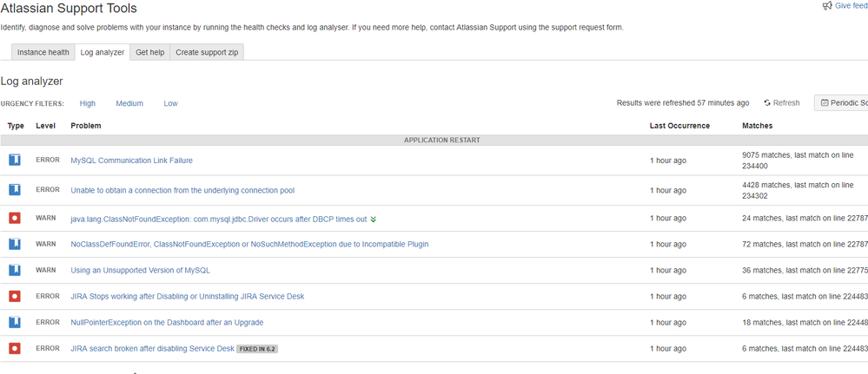The height and width of the screenshot is (374, 868).
Task: Select the Log analyzer tab
Action: (x=103, y=52)
